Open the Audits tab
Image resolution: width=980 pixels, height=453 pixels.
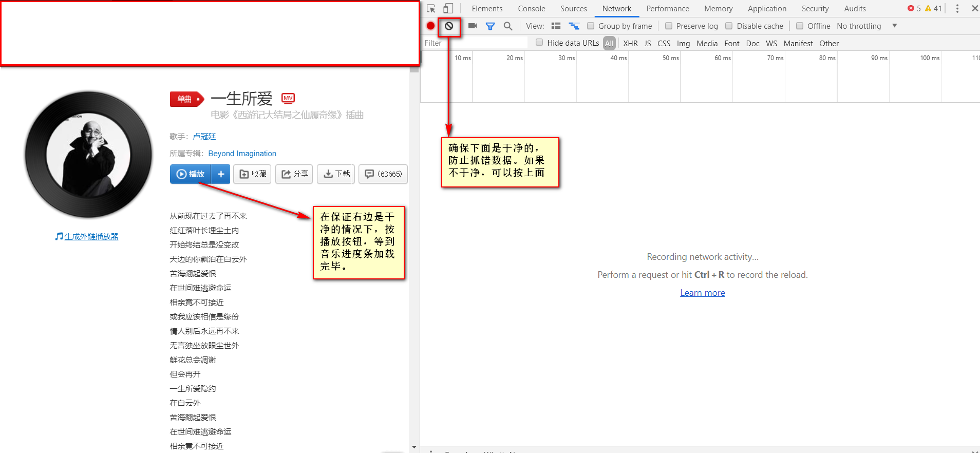(855, 9)
